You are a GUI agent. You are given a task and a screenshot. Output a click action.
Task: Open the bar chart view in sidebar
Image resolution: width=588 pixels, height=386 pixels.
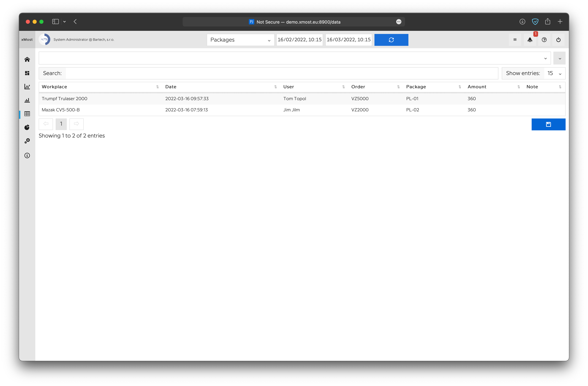[x=27, y=100]
